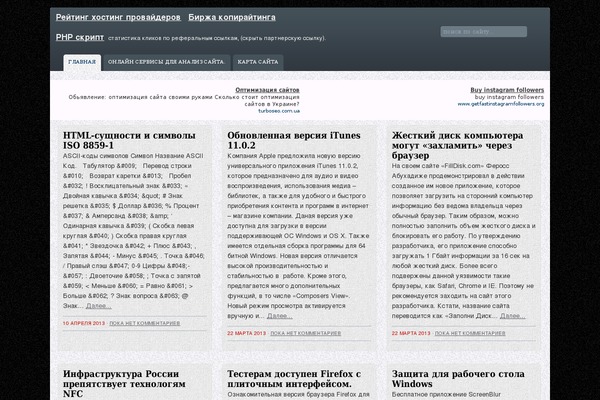Viewport: 600px width, 400px height.
Task: Click Далее in the iTunes 11.0.2 post
Action: 280,316
